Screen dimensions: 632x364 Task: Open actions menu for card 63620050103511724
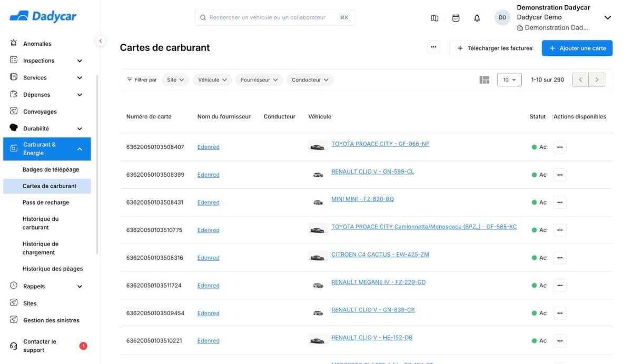pos(560,286)
